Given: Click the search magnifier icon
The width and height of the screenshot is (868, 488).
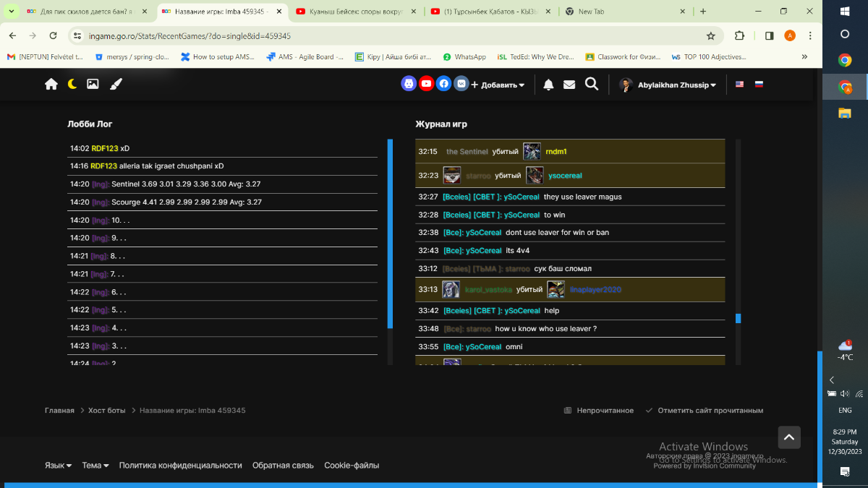Looking at the screenshot, I should click(x=592, y=84).
